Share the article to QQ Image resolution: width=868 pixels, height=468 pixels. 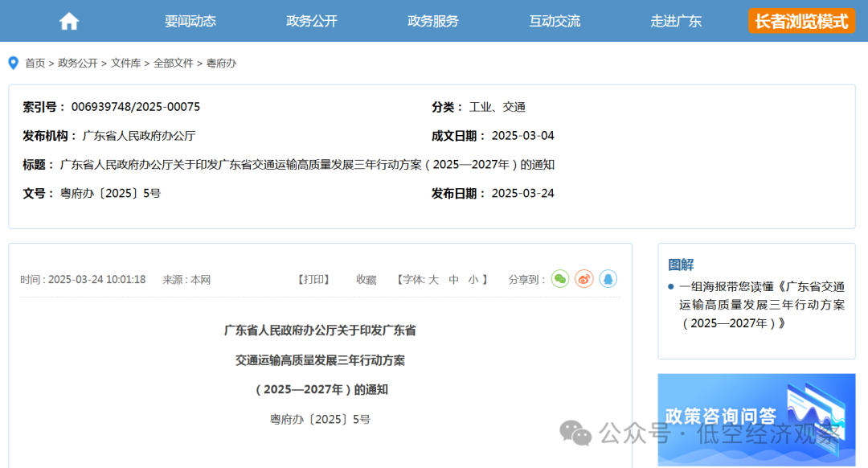point(608,278)
